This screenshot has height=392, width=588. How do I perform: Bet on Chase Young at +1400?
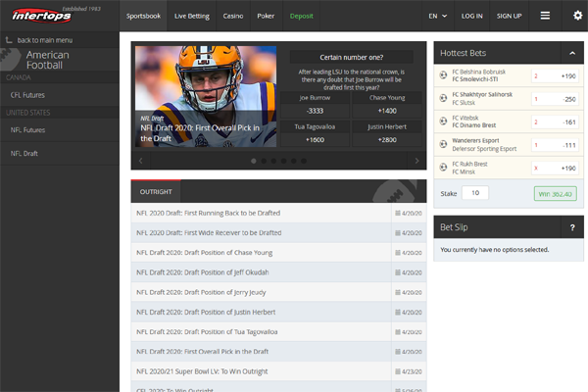(x=387, y=111)
